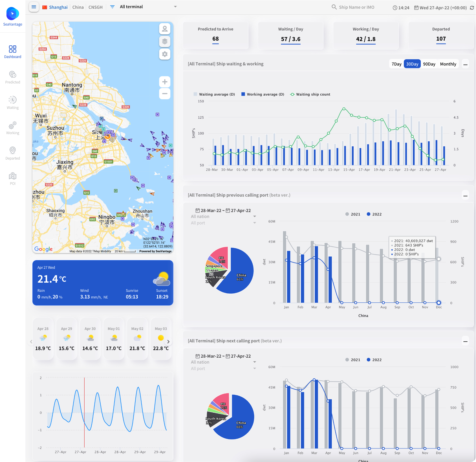Open the Departed 107 card
Screen dimensions: 476x462
(x=441, y=36)
